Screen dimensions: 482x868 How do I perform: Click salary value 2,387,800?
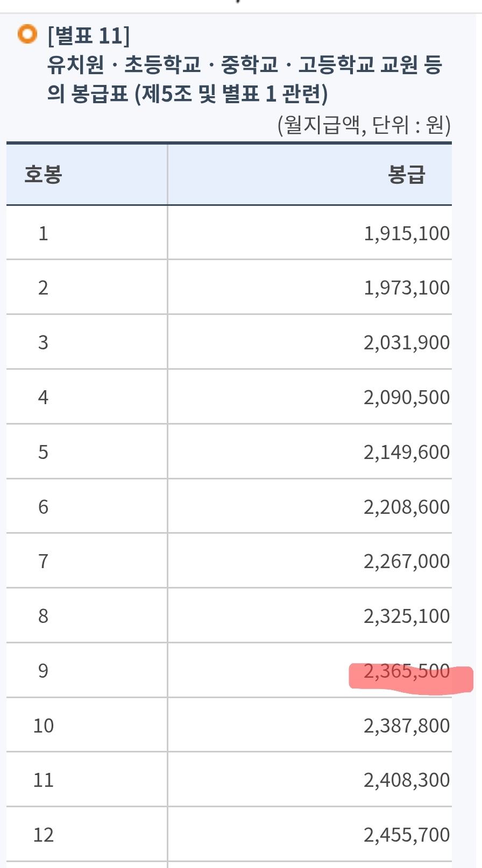(x=407, y=726)
